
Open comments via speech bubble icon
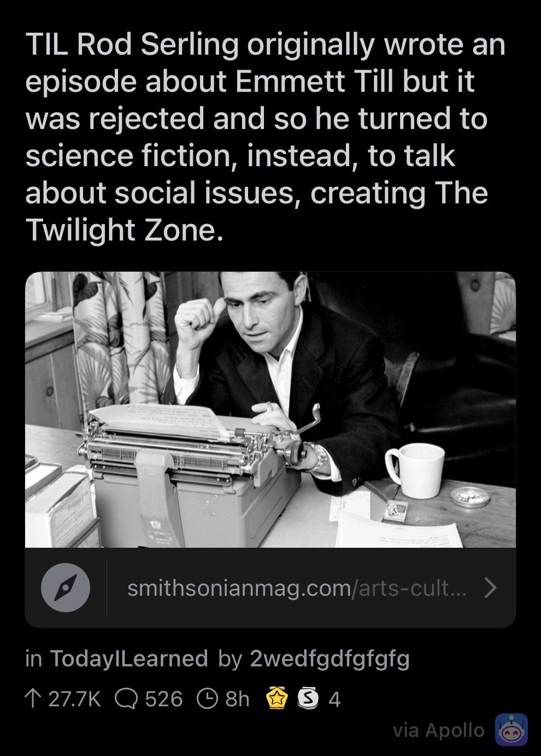click(127, 699)
